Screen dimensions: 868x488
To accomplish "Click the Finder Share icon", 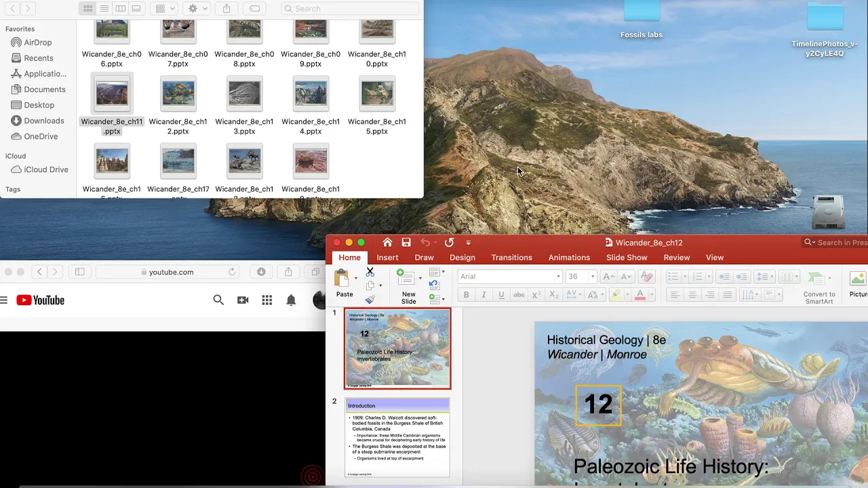I will tap(226, 9).
